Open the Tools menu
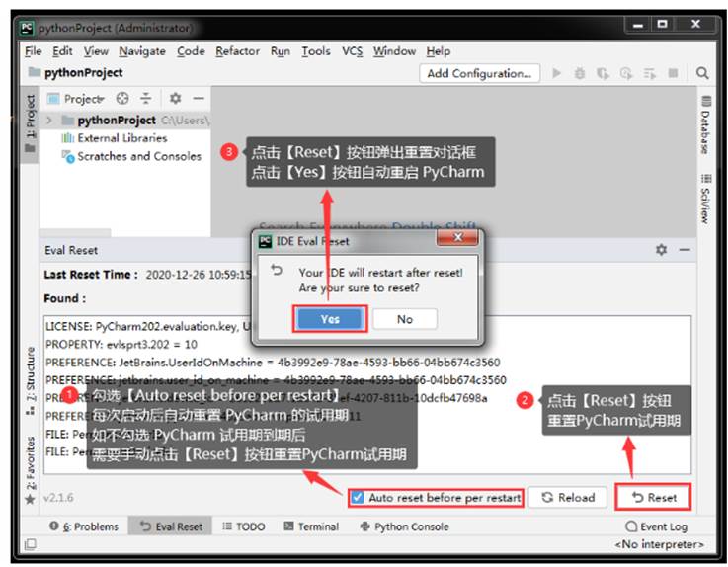The height and width of the screenshot is (567, 728). 316,51
